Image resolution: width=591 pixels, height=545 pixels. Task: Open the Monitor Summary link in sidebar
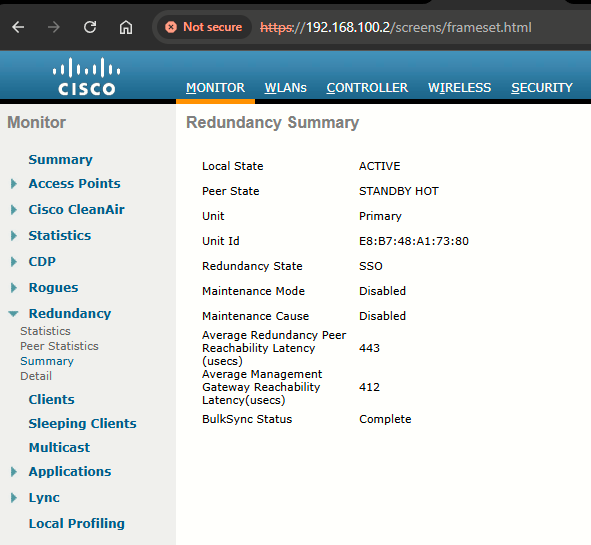point(60,159)
